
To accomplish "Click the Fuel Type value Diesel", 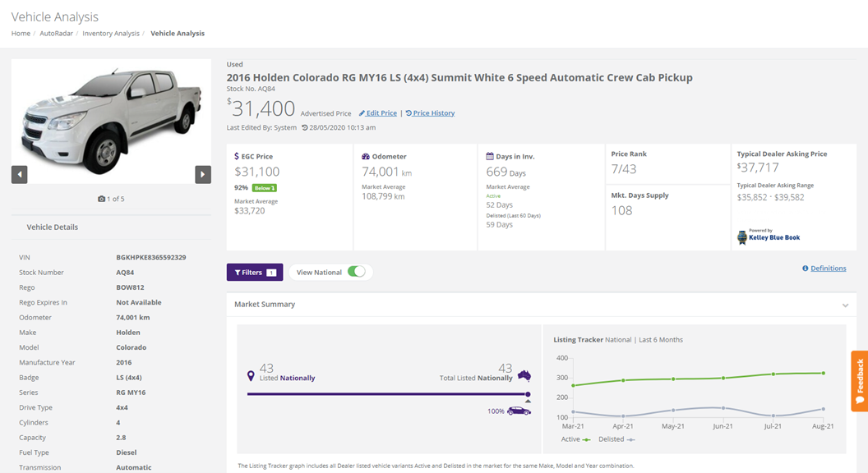I will (x=127, y=452).
